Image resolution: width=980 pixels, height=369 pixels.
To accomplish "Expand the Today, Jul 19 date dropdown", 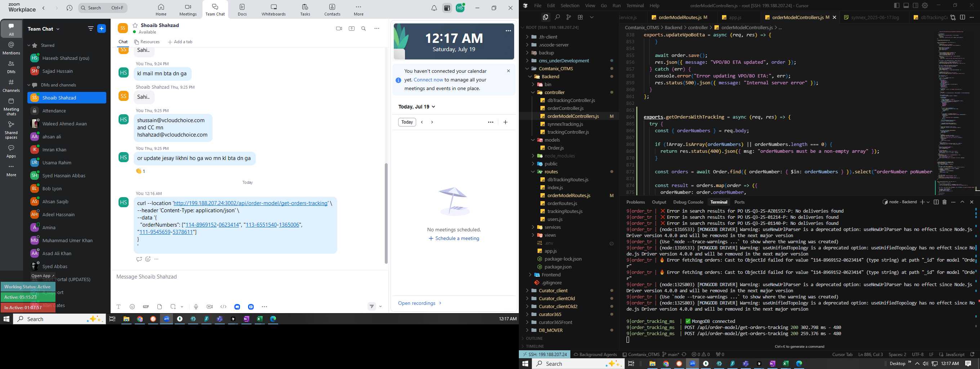I will click(416, 107).
